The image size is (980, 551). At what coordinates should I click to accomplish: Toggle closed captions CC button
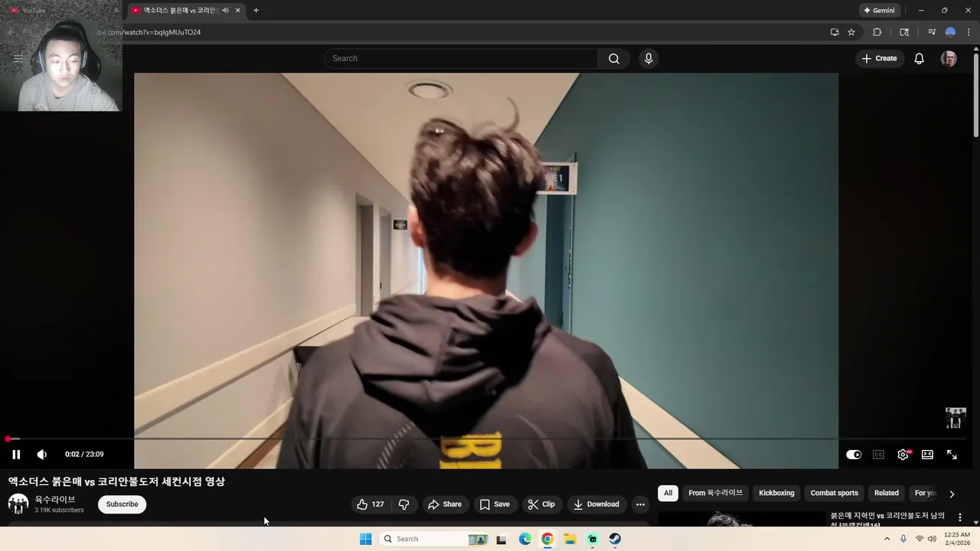878,455
